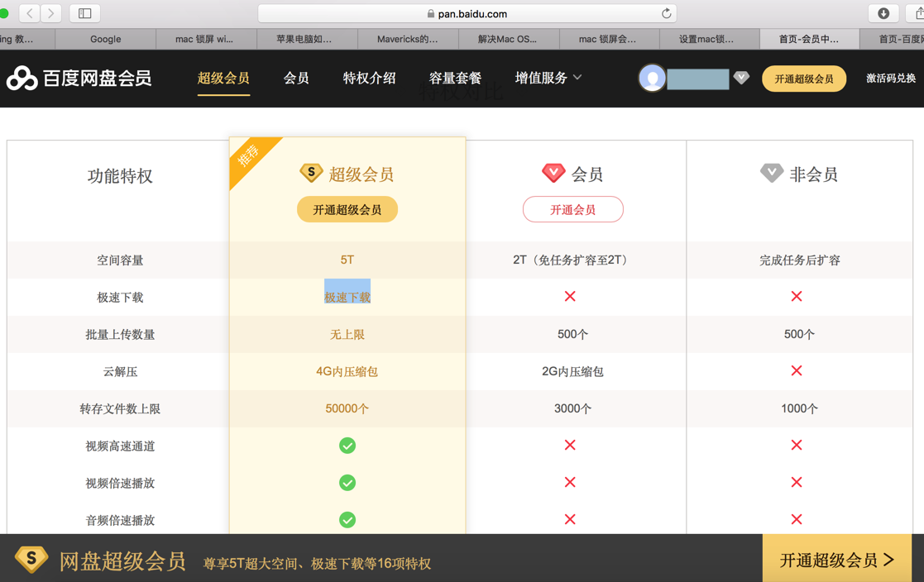Click the 功能特权 header
The image size is (924, 582).
click(120, 175)
